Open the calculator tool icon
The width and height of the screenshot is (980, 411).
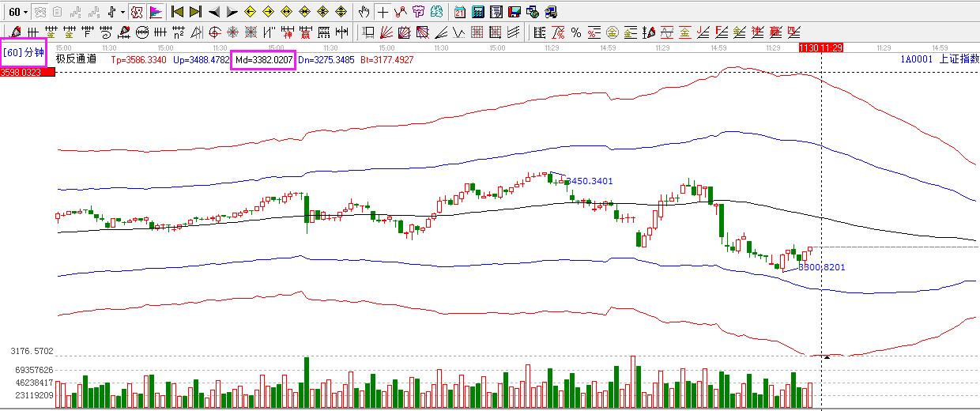(x=478, y=12)
